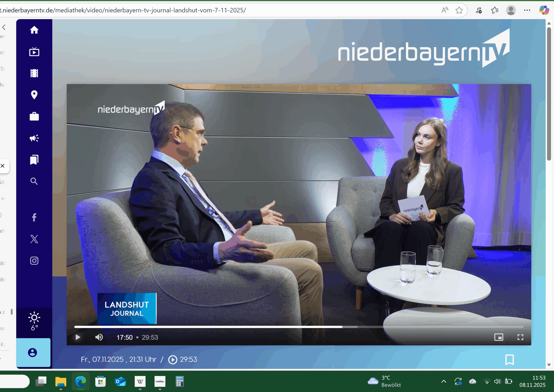Collapse the left panel with chevron
The image size is (554, 392).
pyautogui.click(x=4, y=27)
